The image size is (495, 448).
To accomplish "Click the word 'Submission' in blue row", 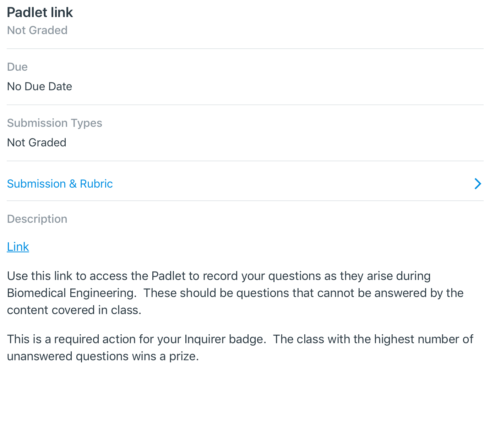I will tap(36, 184).
